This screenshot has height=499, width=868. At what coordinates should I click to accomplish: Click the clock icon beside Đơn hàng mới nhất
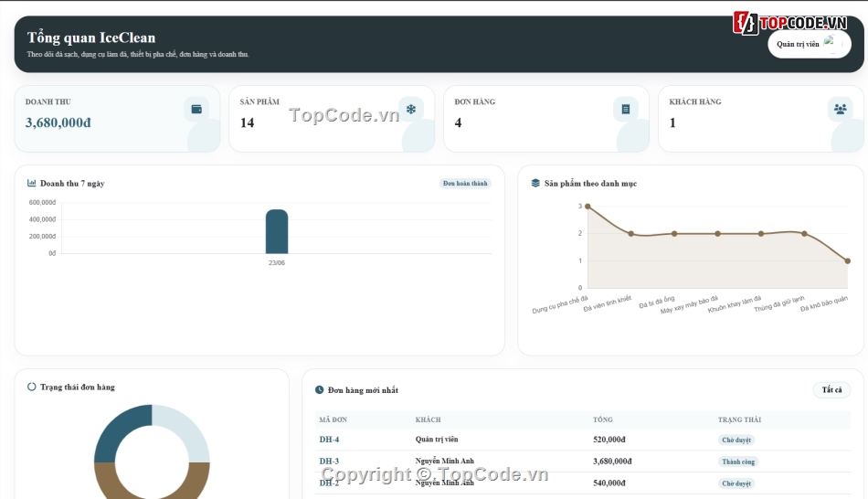pyautogui.click(x=320, y=390)
